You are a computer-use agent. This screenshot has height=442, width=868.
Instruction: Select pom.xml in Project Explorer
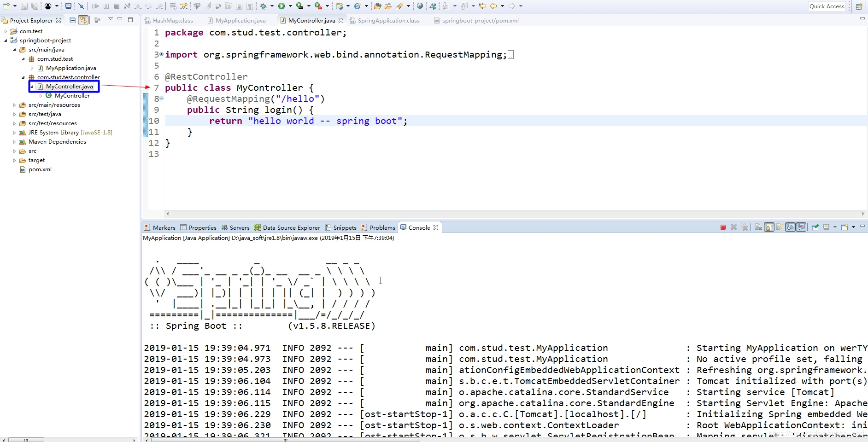point(40,169)
